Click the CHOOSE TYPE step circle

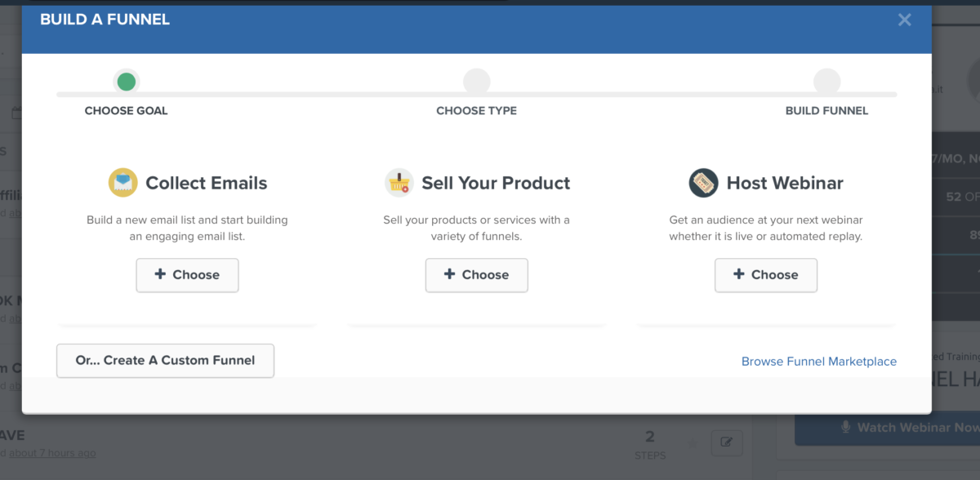[477, 81]
